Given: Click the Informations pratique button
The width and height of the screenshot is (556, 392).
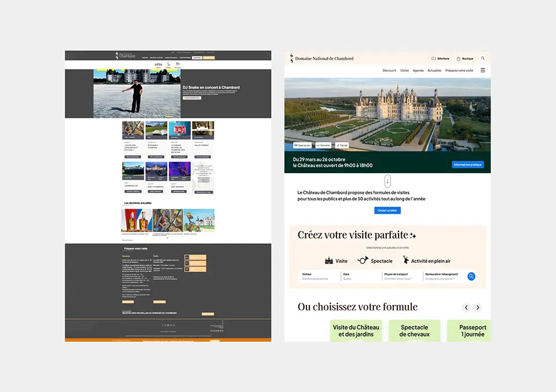Looking at the screenshot, I should coord(467,164).
